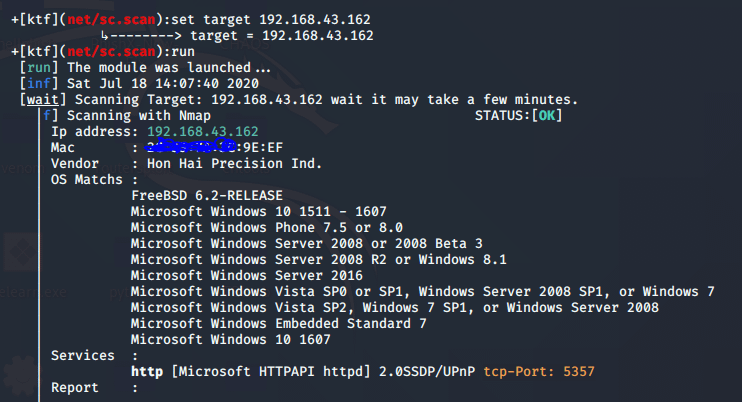Click the green [run] tag
Viewport: 742px width, 402px height.
tap(39, 68)
